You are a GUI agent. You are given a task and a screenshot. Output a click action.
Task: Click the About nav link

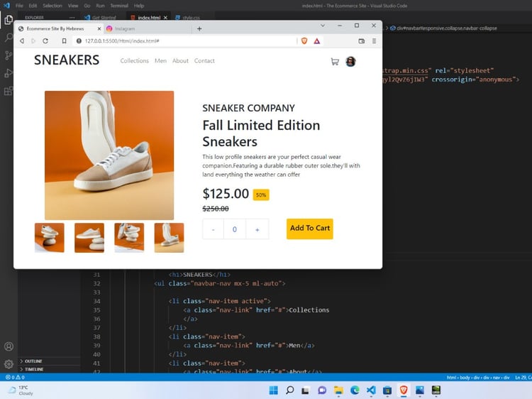click(180, 61)
